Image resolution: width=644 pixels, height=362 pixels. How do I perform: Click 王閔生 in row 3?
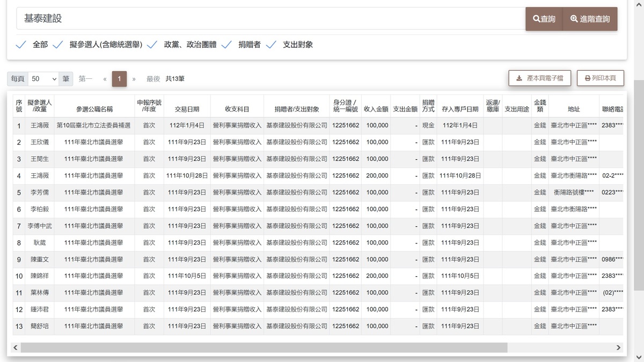(x=40, y=159)
